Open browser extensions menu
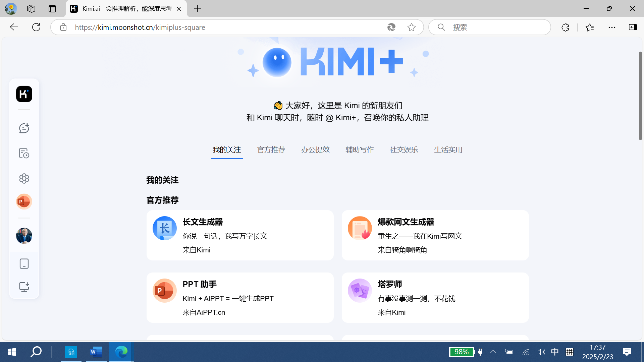Viewport: 644px width, 362px height. pos(566,27)
